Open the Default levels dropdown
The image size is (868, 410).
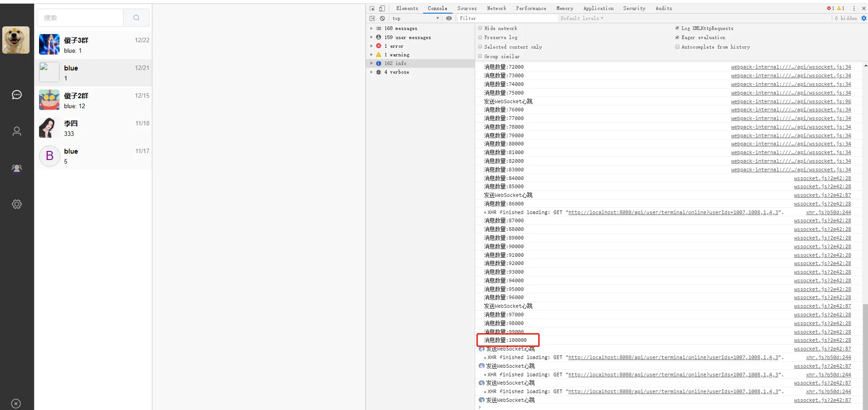tap(581, 18)
